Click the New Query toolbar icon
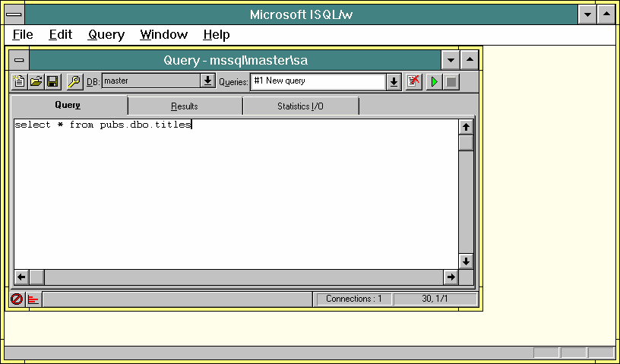Screen dimensions: 620x364 [x=18, y=81]
